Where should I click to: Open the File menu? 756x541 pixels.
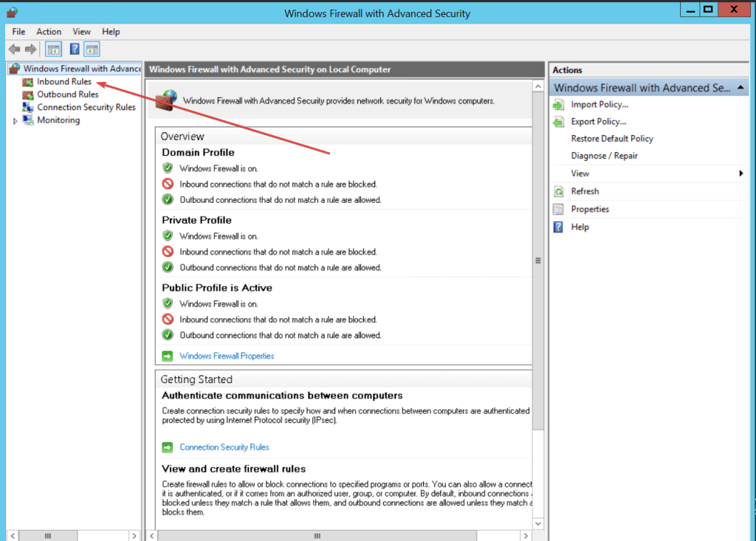[x=18, y=32]
